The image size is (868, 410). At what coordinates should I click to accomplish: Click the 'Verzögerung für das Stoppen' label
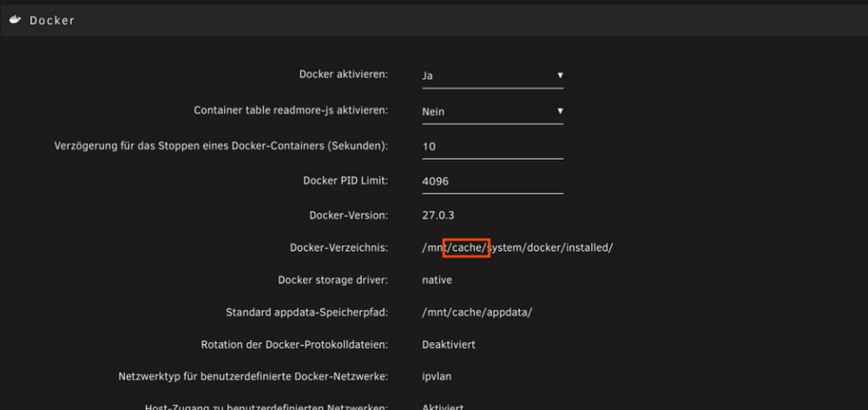point(221,146)
